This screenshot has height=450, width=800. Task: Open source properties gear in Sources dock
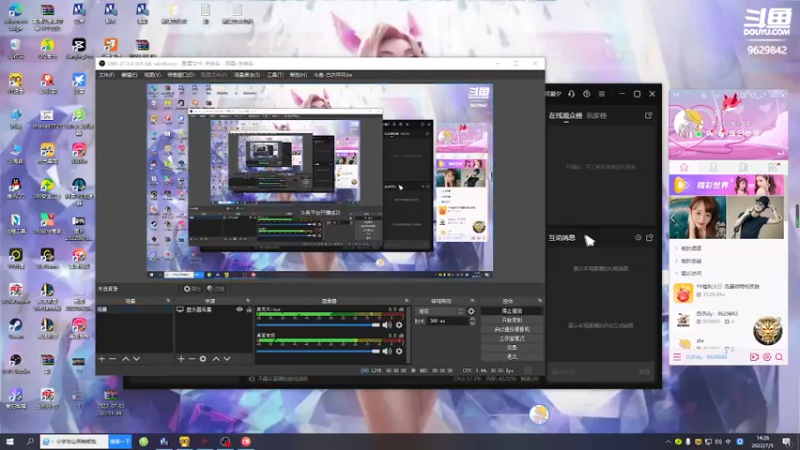[203, 359]
